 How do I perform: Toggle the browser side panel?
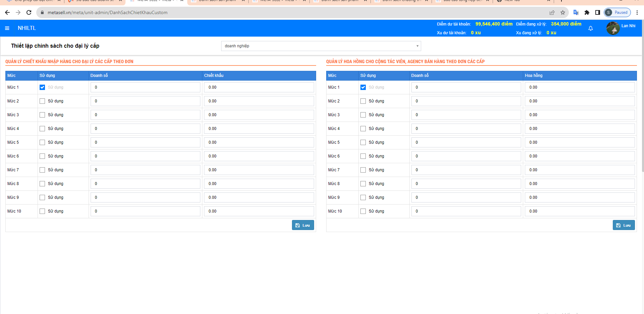[x=597, y=12]
